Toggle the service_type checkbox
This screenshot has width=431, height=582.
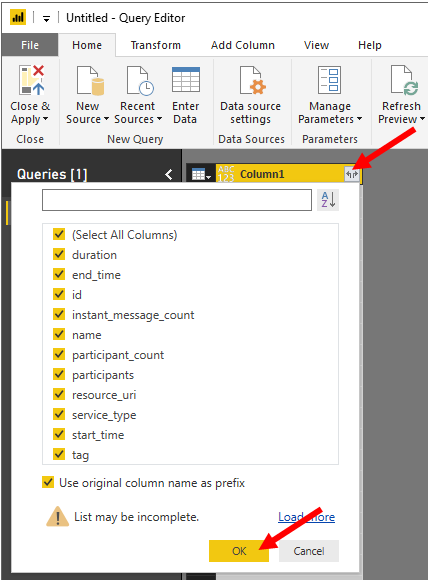tap(59, 414)
